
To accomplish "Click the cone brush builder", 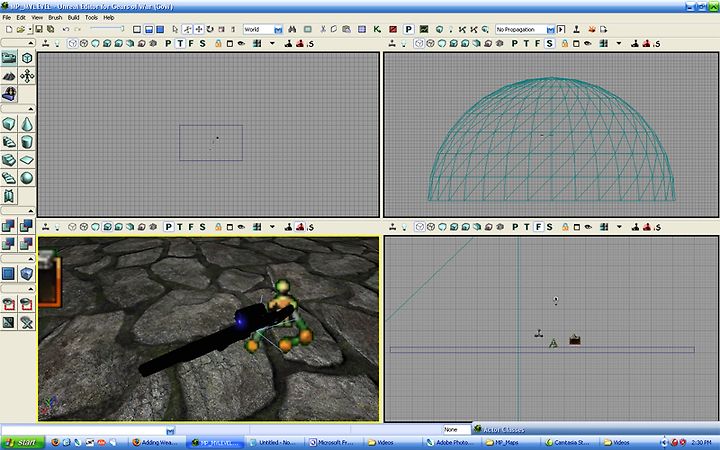I will pos(27,124).
